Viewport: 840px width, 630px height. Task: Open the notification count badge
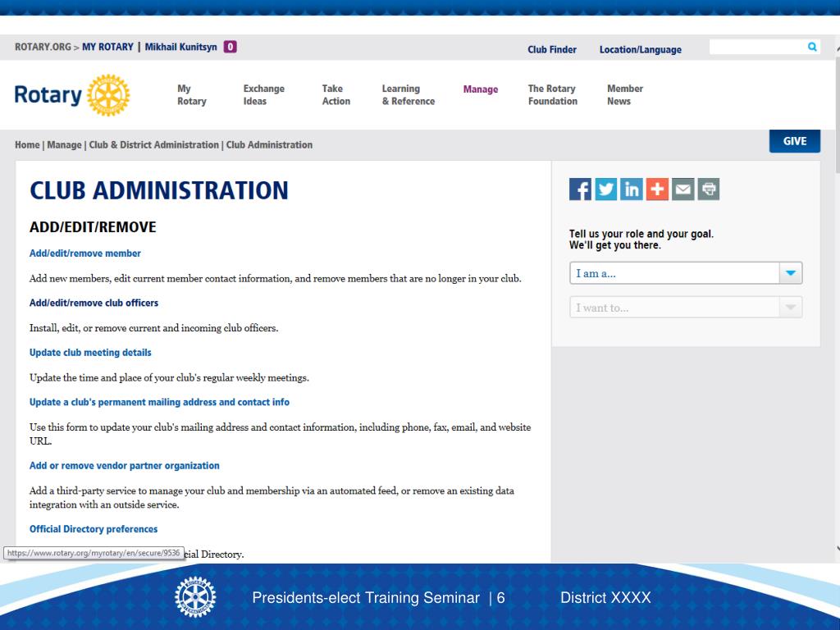(x=231, y=47)
